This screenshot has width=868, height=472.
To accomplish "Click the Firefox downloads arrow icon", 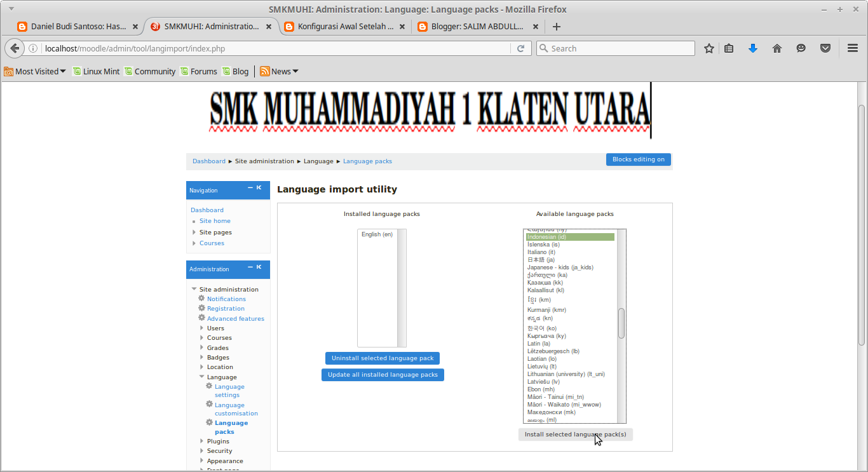I will [x=752, y=48].
